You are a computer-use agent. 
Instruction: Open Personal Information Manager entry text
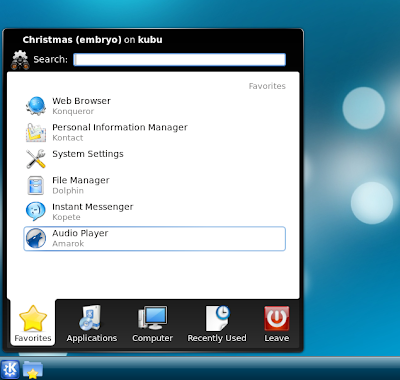[x=120, y=128]
